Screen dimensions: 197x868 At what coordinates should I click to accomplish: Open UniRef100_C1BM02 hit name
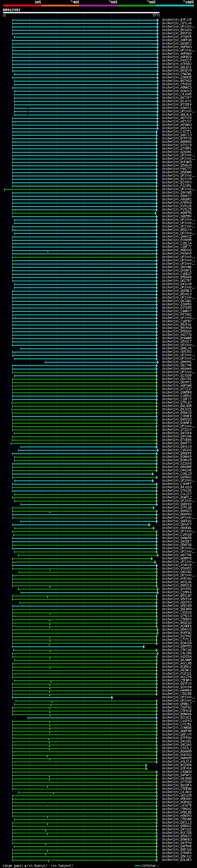[177, 396]
